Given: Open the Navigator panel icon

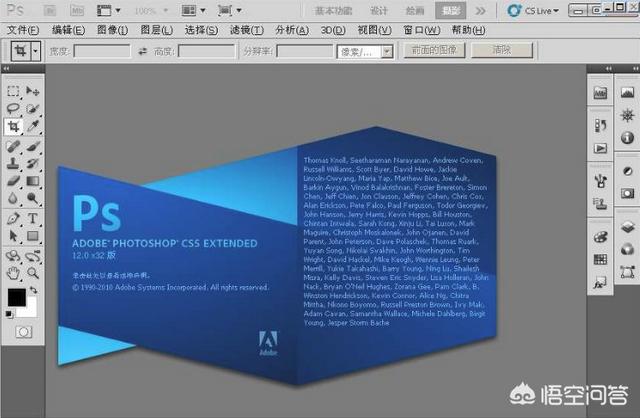Looking at the screenshot, I should 627,116.
